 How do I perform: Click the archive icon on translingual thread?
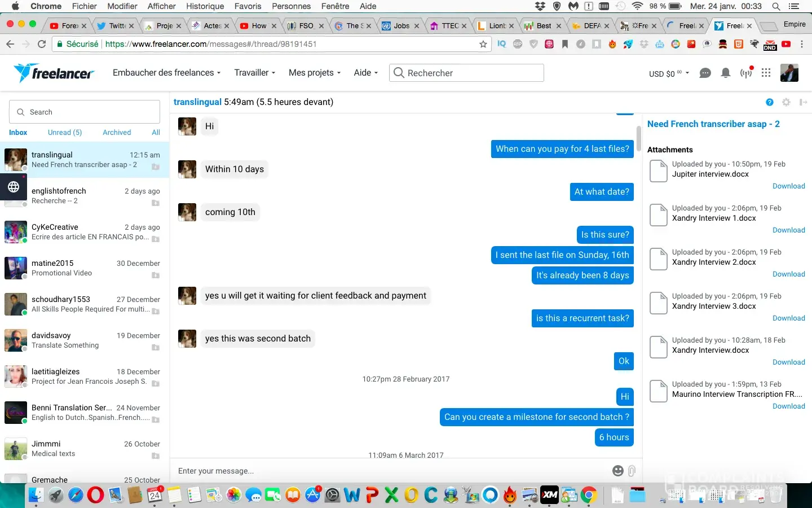coord(156,167)
